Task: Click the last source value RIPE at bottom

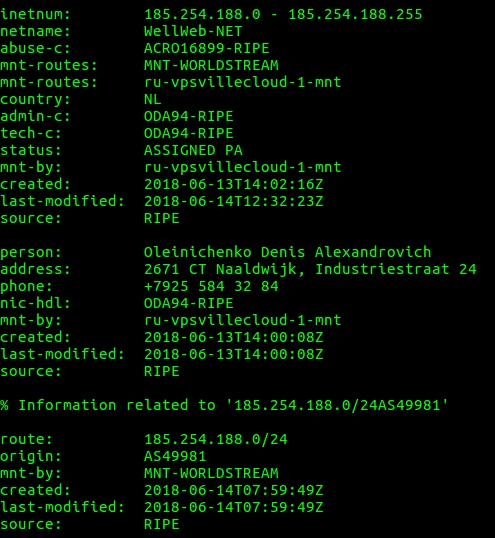Action: coord(161,524)
